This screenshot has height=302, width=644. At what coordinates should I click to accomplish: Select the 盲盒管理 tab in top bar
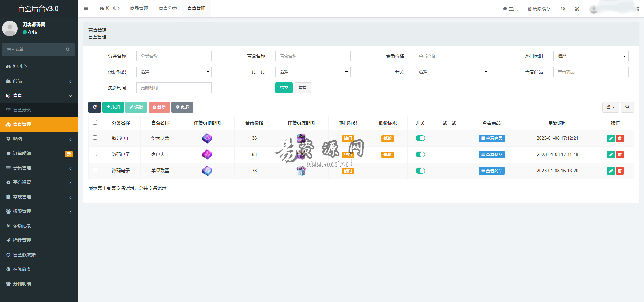[196, 9]
